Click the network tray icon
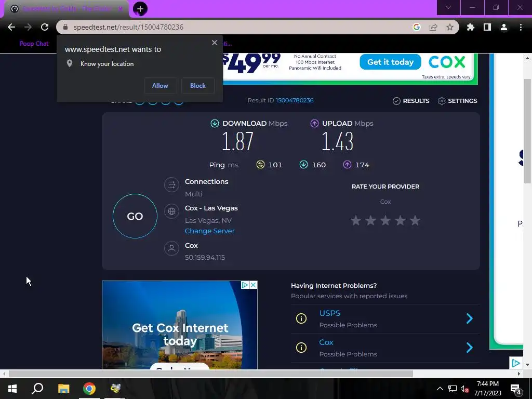The height and width of the screenshot is (399, 532). coord(453,389)
